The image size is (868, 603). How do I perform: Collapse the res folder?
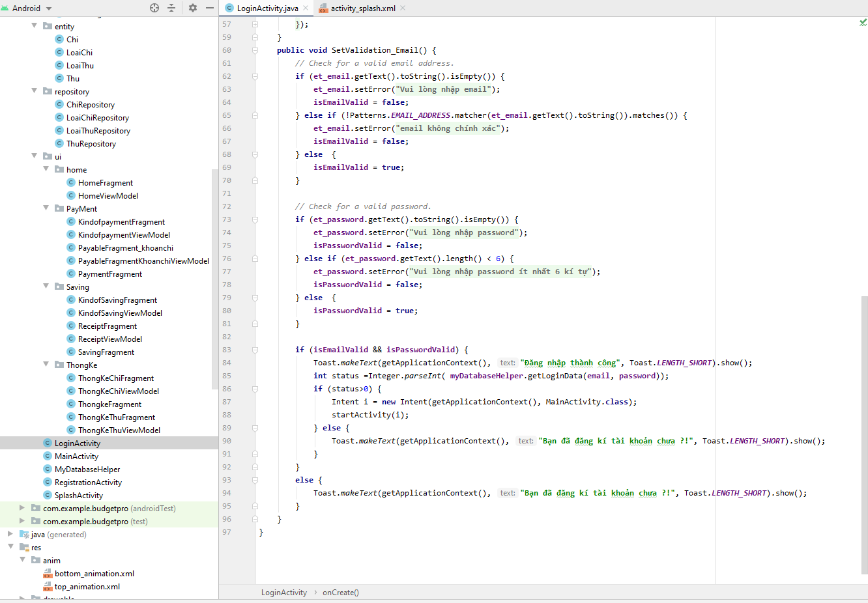point(10,546)
